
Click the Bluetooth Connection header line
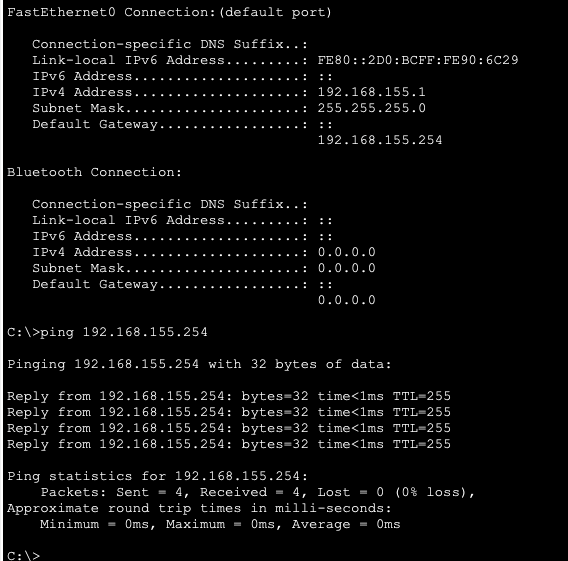pos(94,172)
